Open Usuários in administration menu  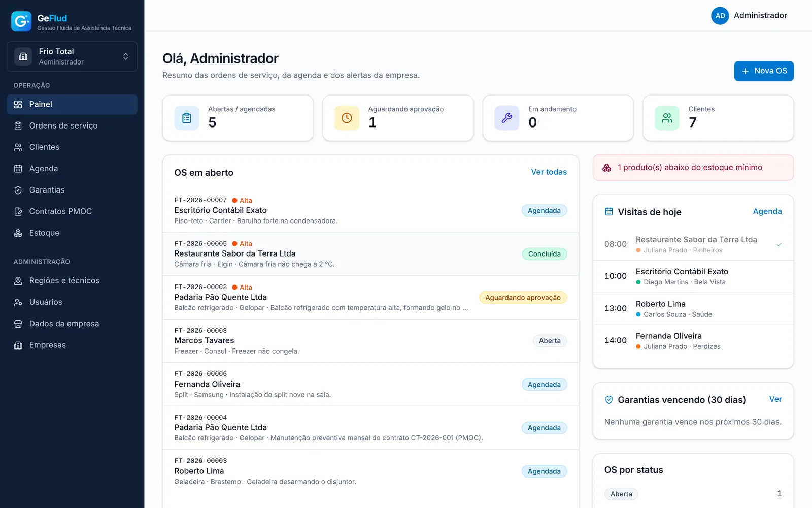[x=72, y=302]
